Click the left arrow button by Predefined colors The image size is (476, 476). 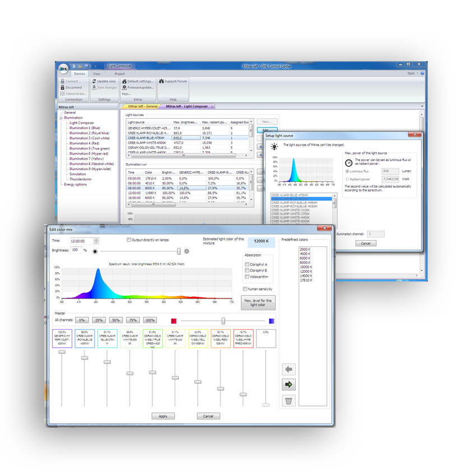click(x=288, y=369)
